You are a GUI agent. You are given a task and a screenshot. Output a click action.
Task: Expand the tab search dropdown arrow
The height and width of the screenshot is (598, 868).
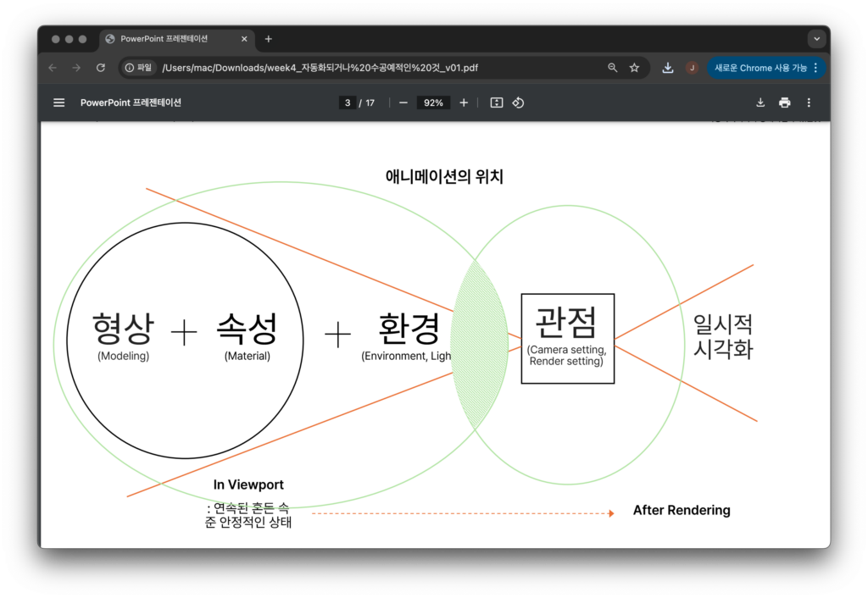coord(816,39)
